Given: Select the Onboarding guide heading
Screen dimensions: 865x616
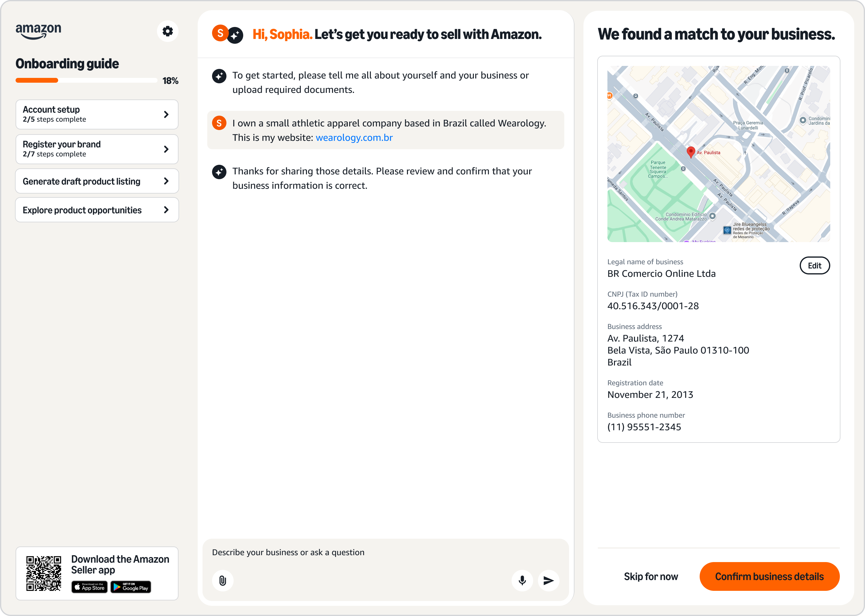Looking at the screenshot, I should [x=67, y=64].
